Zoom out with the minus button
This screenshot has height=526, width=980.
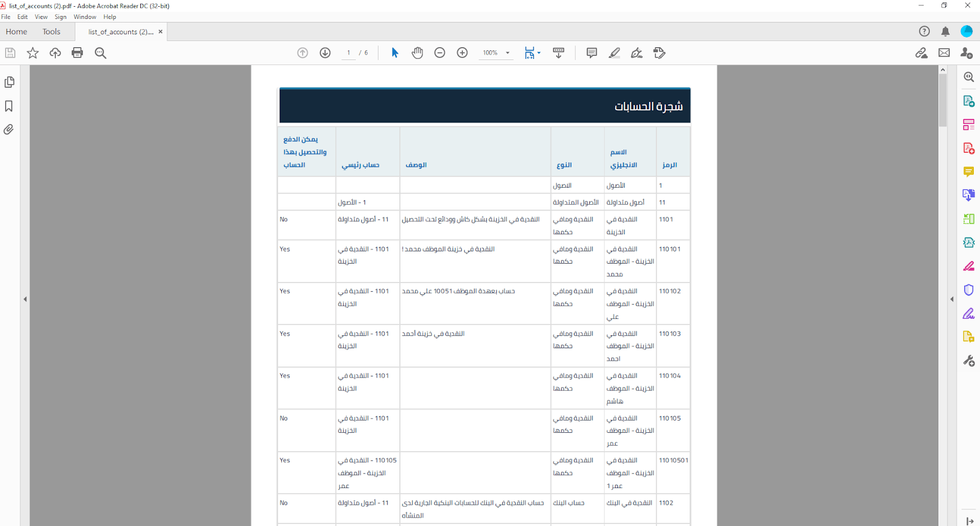pyautogui.click(x=440, y=53)
